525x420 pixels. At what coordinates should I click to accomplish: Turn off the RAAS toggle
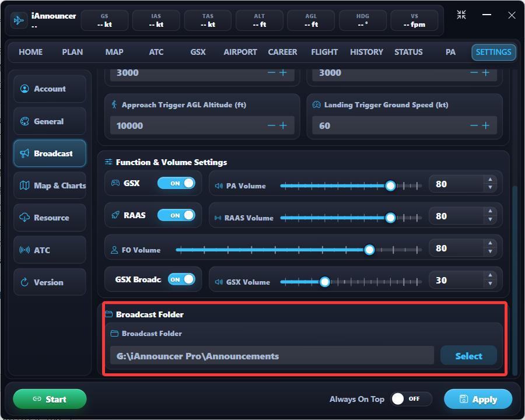click(x=176, y=215)
